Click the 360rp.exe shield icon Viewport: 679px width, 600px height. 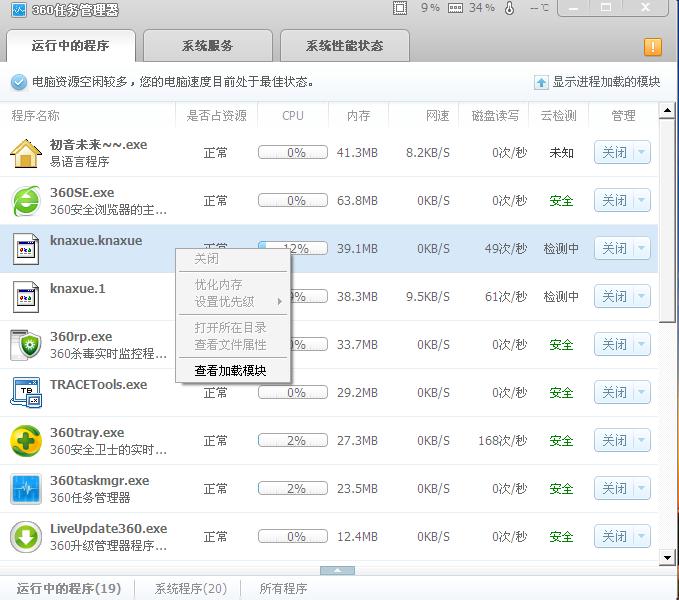(x=26, y=345)
